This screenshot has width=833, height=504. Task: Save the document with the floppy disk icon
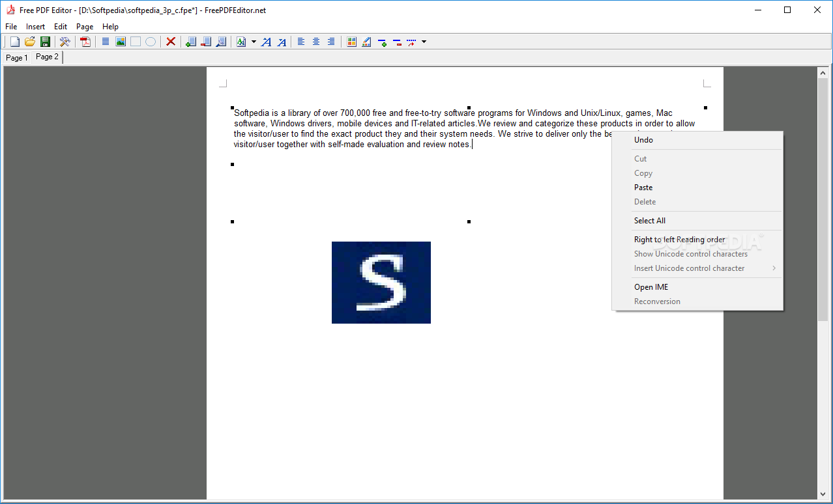click(45, 42)
